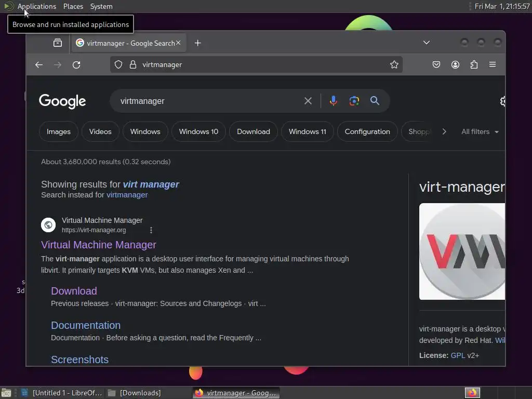Click the globe favicon of Virtual Machine Manager
The height and width of the screenshot is (399, 532).
click(x=48, y=225)
